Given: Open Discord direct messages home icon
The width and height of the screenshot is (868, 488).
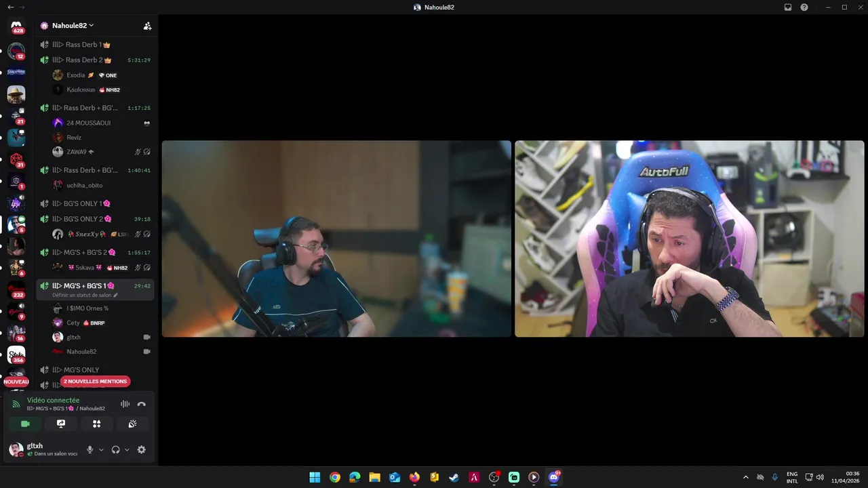Looking at the screenshot, I should 16,26.
